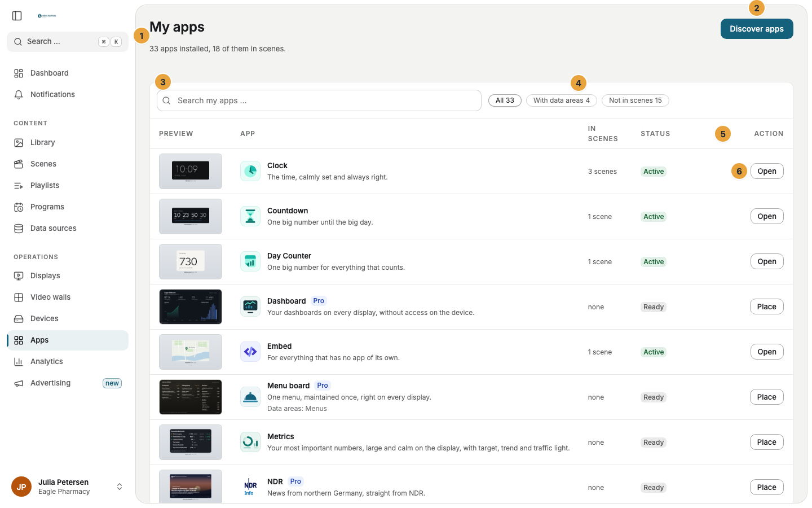Click the Video walls grid icon
The height and width of the screenshot is (508, 812).
tap(19, 297)
